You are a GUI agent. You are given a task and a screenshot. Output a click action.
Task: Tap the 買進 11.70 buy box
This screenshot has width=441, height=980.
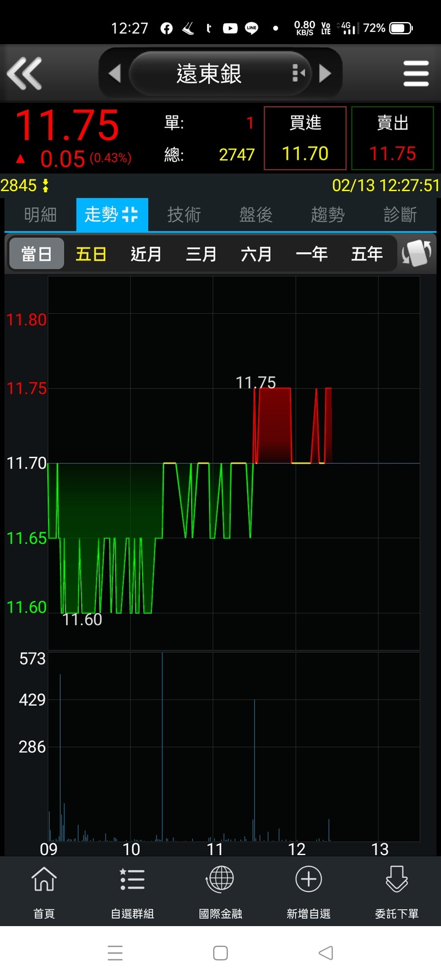tap(305, 138)
